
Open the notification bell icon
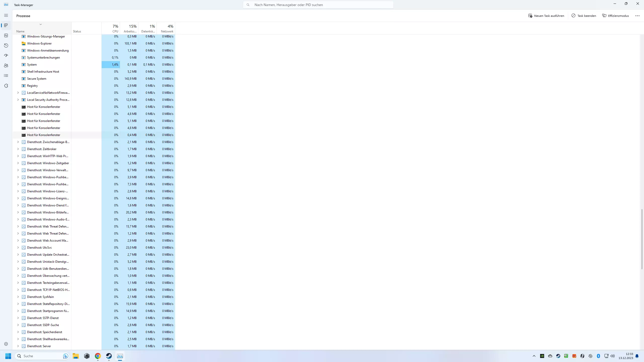[637, 356]
